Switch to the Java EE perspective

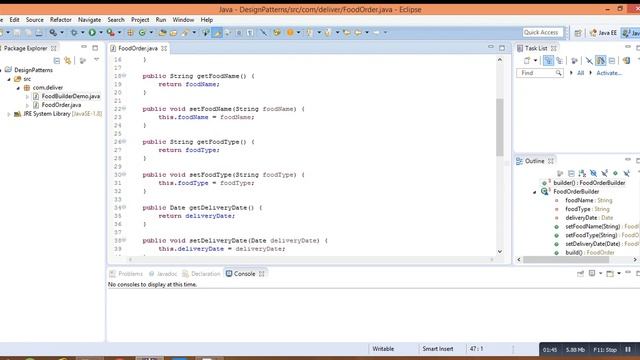pyautogui.click(x=603, y=33)
